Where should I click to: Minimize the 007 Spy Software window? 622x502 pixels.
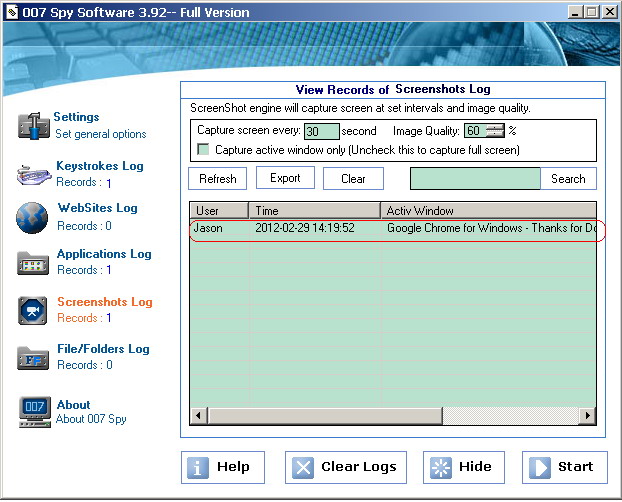coord(575,12)
